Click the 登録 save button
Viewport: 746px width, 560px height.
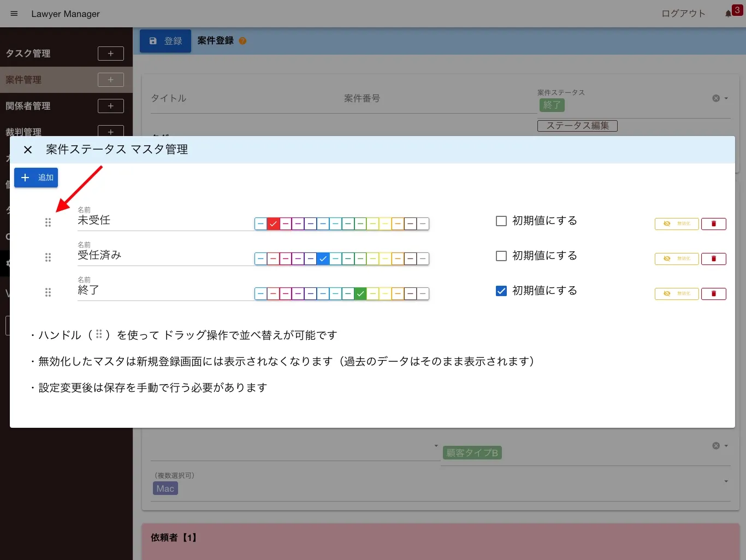(x=165, y=41)
